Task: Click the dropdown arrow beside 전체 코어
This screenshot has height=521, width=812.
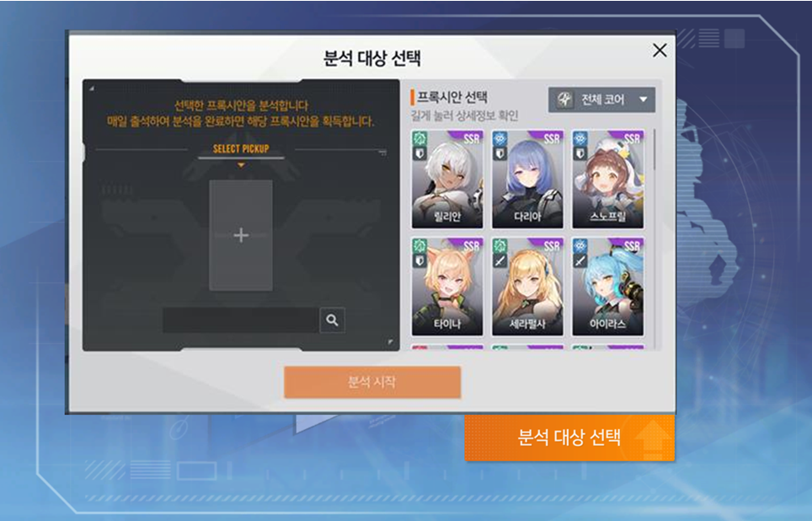Action: click(x=643, y=99)
